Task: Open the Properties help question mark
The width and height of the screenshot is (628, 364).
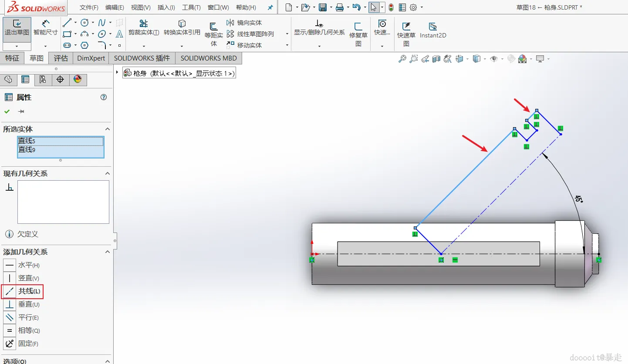Action: (x=104, y=97)
